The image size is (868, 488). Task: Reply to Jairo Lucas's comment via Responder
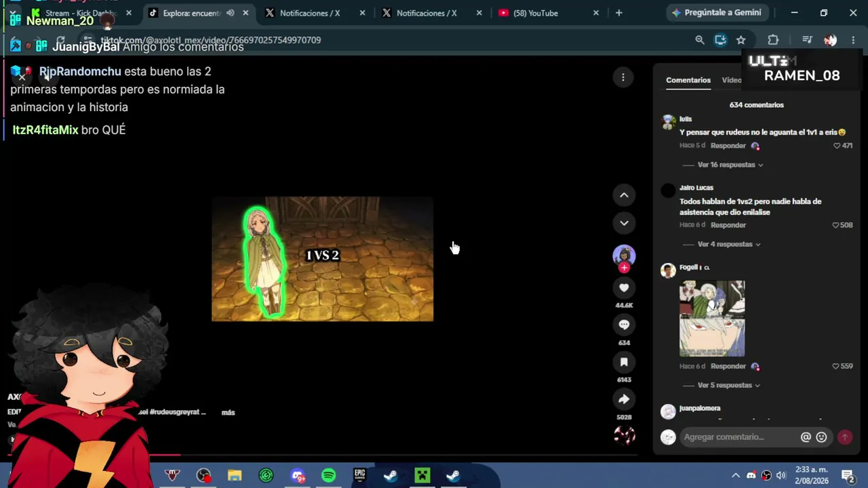point(728,225)
